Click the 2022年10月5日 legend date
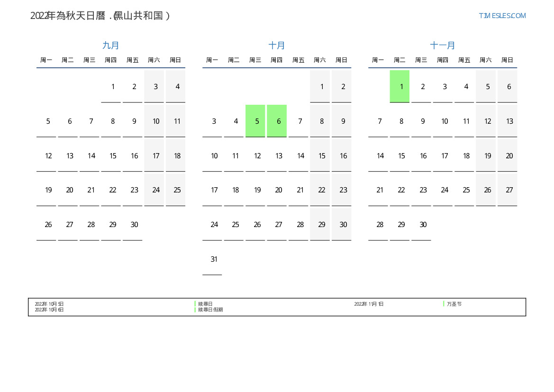This screenshot has width=554, height=392. point(49,304)
